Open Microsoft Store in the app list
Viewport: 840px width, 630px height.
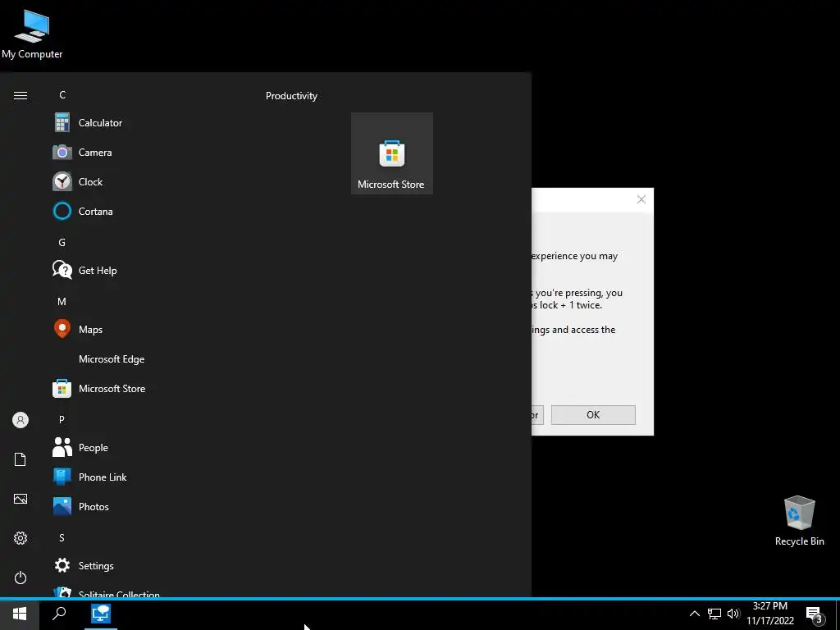coord(112,388)
